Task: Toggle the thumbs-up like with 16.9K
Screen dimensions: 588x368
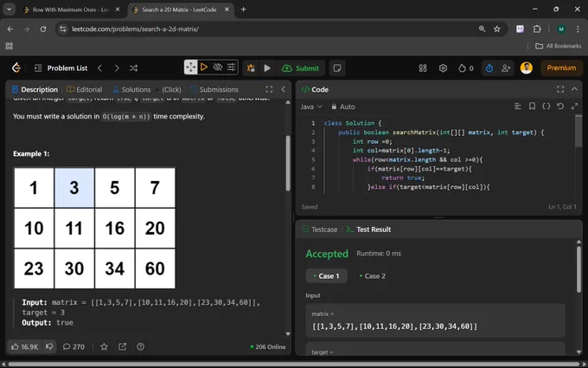Action: click(24, 346)
